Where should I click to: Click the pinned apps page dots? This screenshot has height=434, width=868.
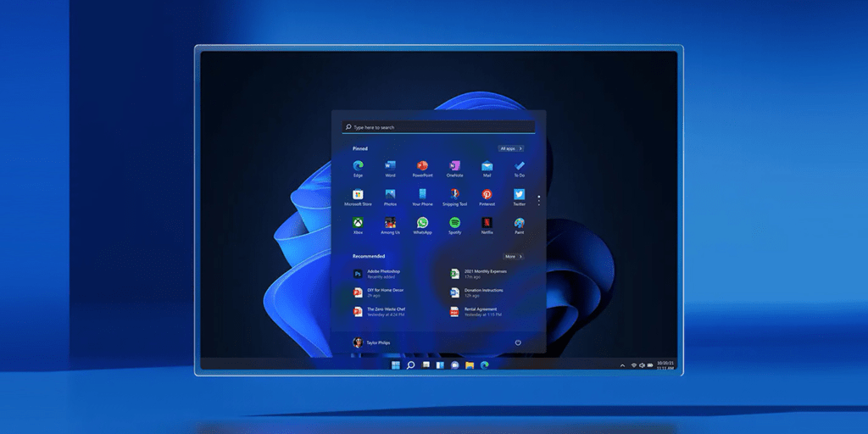tap(538, 200)
